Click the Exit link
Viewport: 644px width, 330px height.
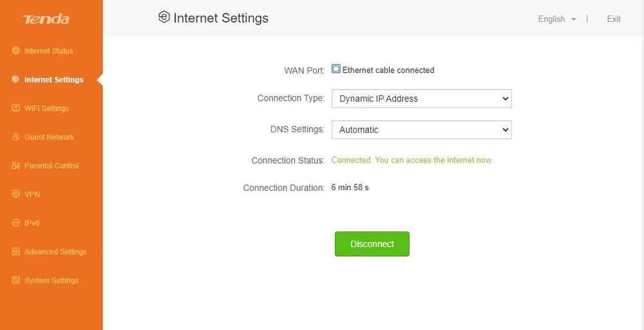coord(614,19)
